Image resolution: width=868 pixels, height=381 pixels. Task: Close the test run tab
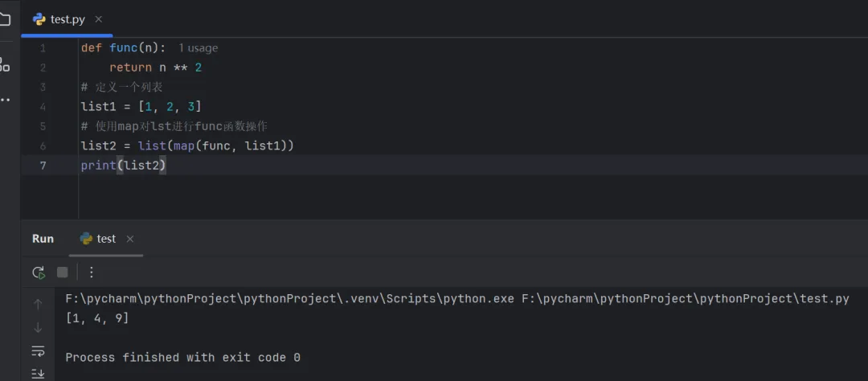tap(130, 239)
